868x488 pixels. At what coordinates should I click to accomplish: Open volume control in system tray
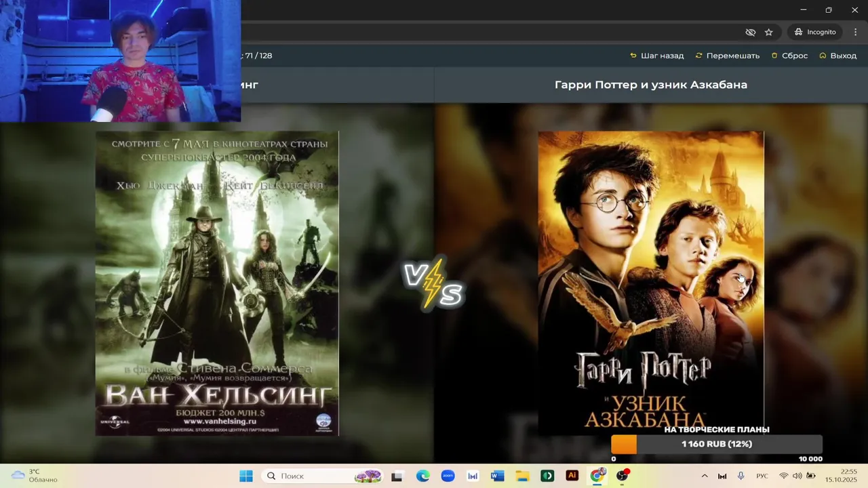point(797,476)
